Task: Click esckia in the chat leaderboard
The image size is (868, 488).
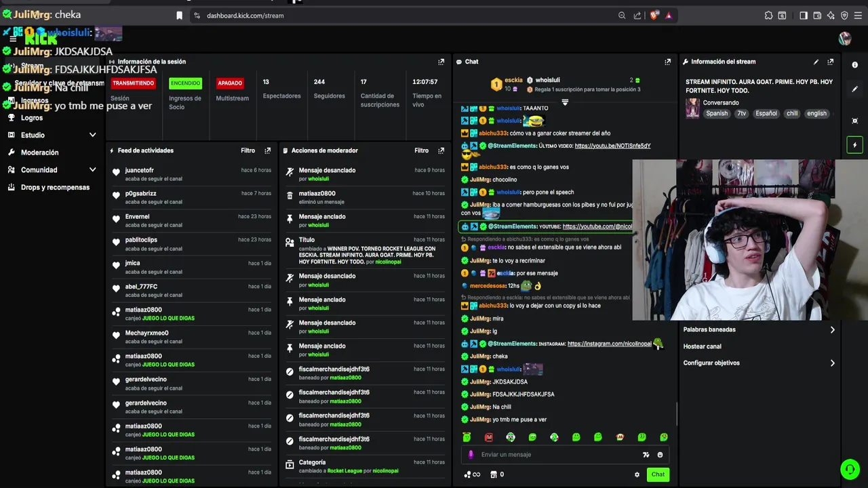Action: (x=513, y=80)
